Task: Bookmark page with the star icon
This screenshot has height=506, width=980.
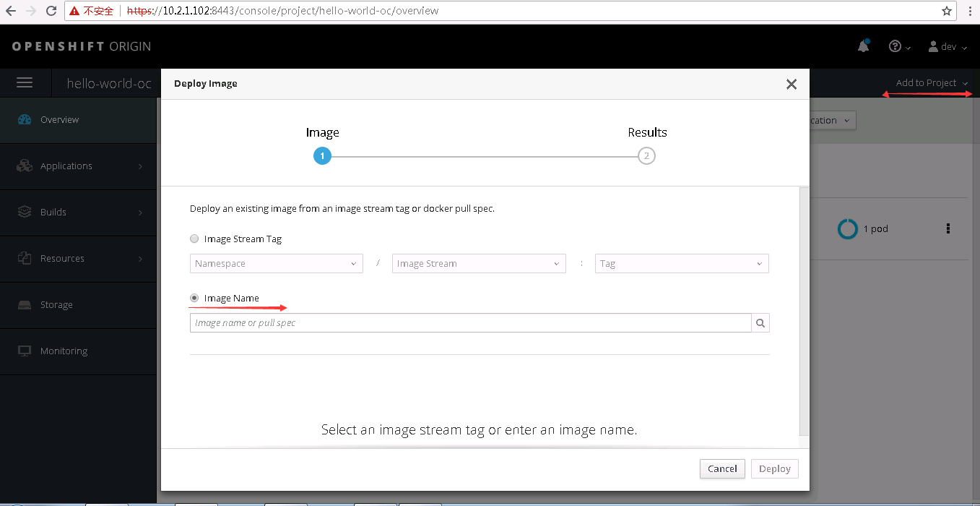Action: (x=947, y=11)
